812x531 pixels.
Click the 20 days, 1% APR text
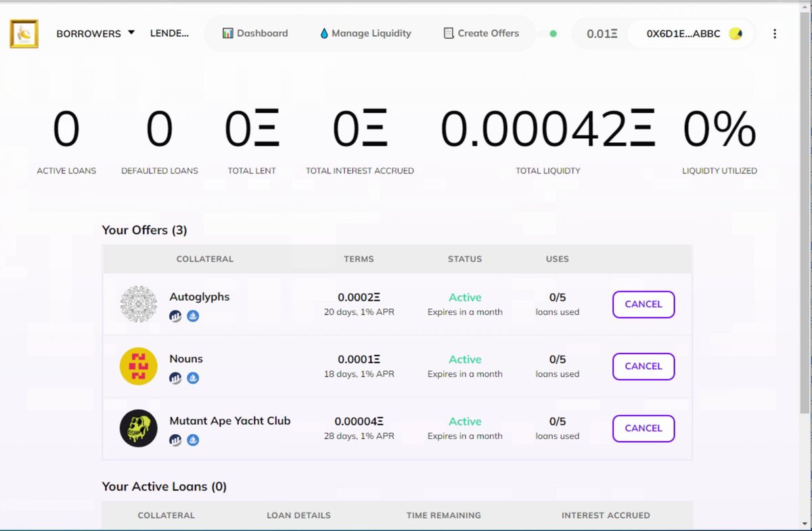pyautogui.click(x=359, y=312)
